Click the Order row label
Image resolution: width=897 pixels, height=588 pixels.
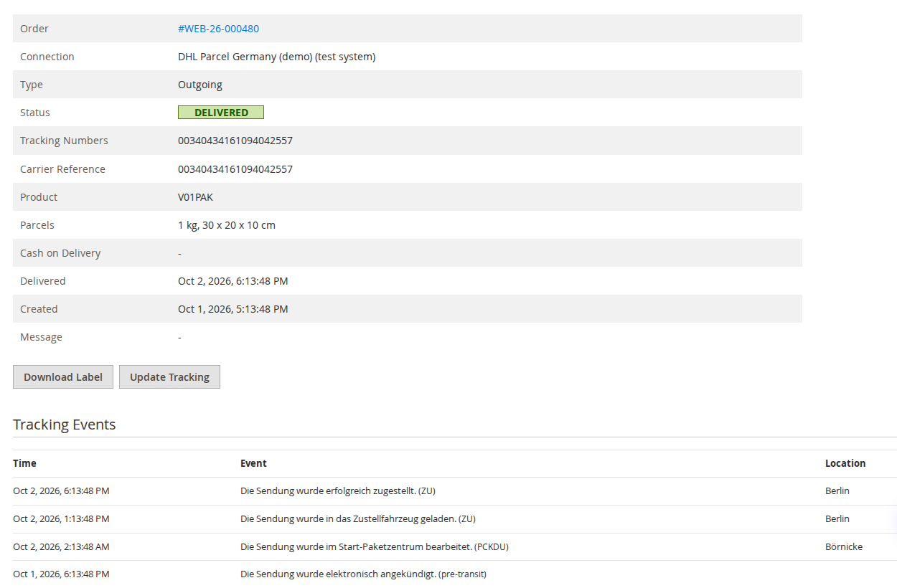pos(34,29)
